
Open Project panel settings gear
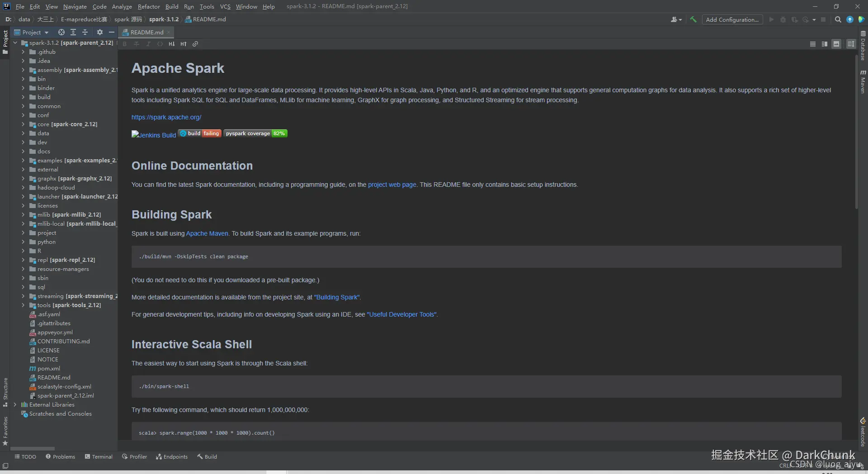pos(100,32)
